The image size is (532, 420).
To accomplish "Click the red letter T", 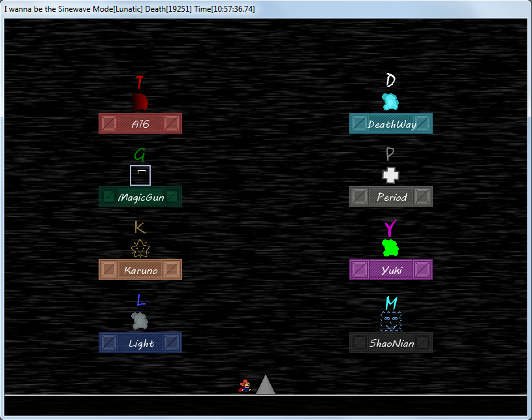I will (x=140, y=82).
